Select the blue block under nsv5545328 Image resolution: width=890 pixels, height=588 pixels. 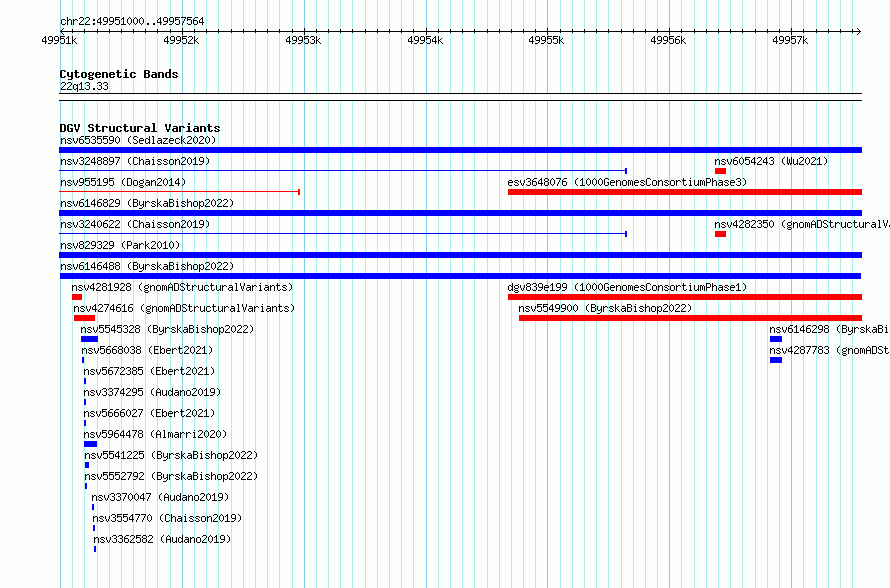click(89, 339)
